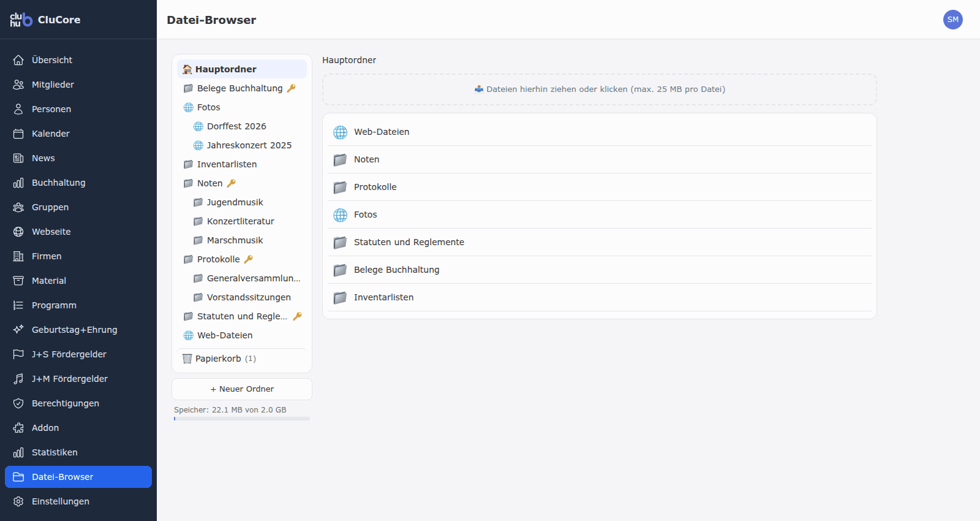The height and width of the screenshot is (521, 980).
Task: Click the folder icon of Noten in main list
Action: tap(341, 160)
